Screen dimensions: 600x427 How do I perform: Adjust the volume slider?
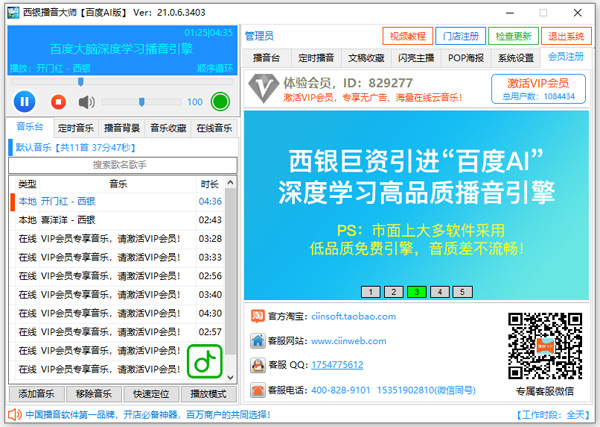click(142, 102)
